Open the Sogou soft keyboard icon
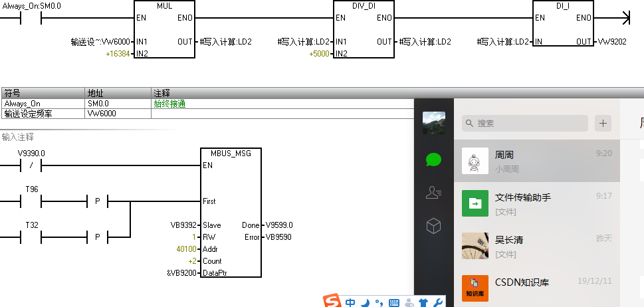Screen dimensions: 644x307 (x=393, y=303)
